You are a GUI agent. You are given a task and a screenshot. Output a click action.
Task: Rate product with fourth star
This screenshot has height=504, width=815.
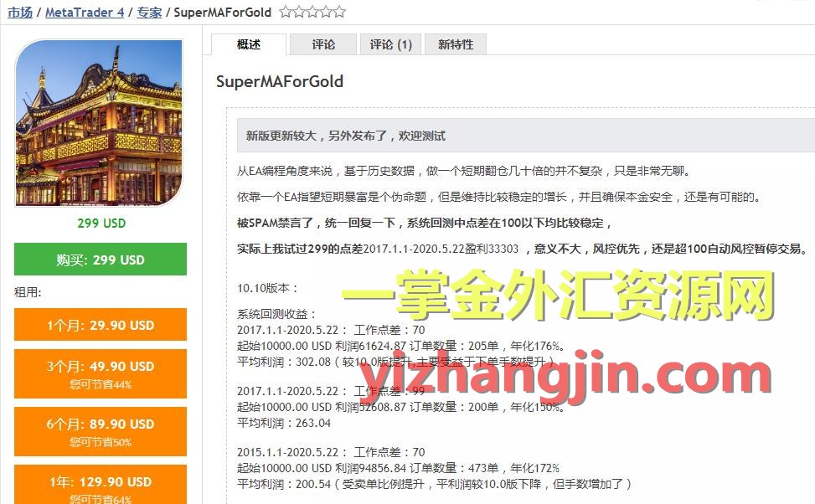pos(326,12)
